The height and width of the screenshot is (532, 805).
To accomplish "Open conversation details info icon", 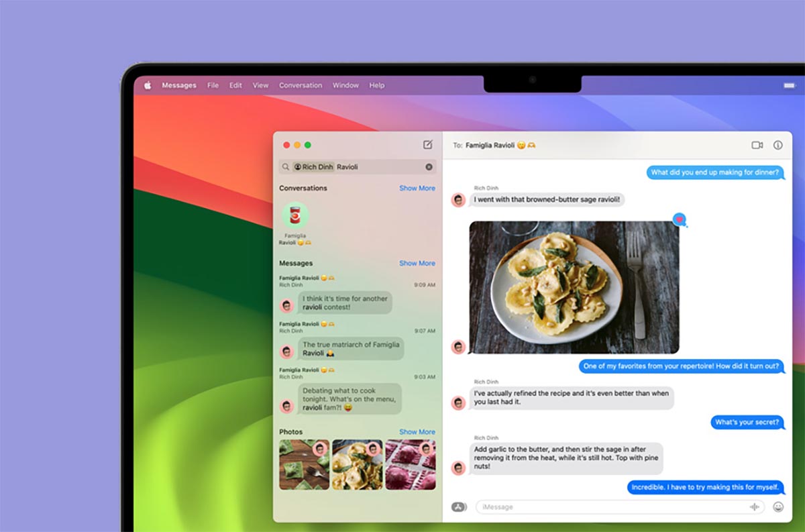I will pyautogui.click(x=778, y=145).
